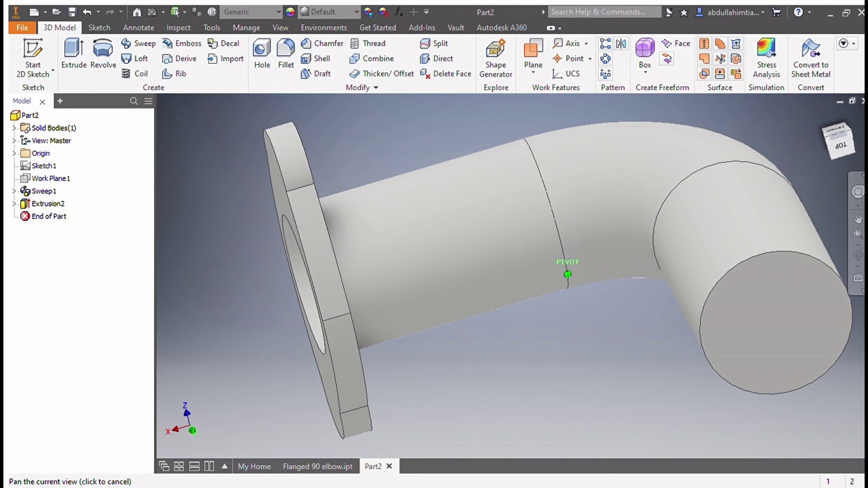Switch to the Annotate ribbon tab
This screenshot has width=868, height=488.
pyautogui.click(x=138, y=28)
